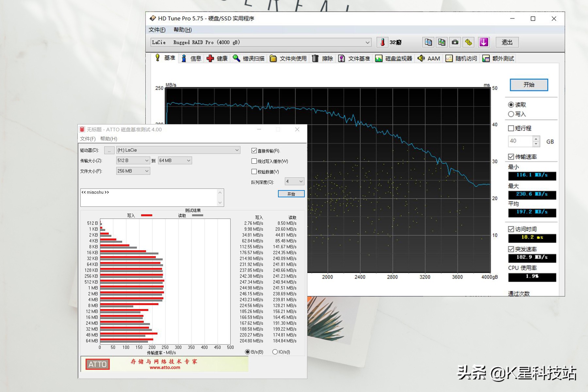Expand the LaCie Rugged RAID Pro drive dropdown
The height and width of the screenshot is (392, 588).
pos(367,42)
